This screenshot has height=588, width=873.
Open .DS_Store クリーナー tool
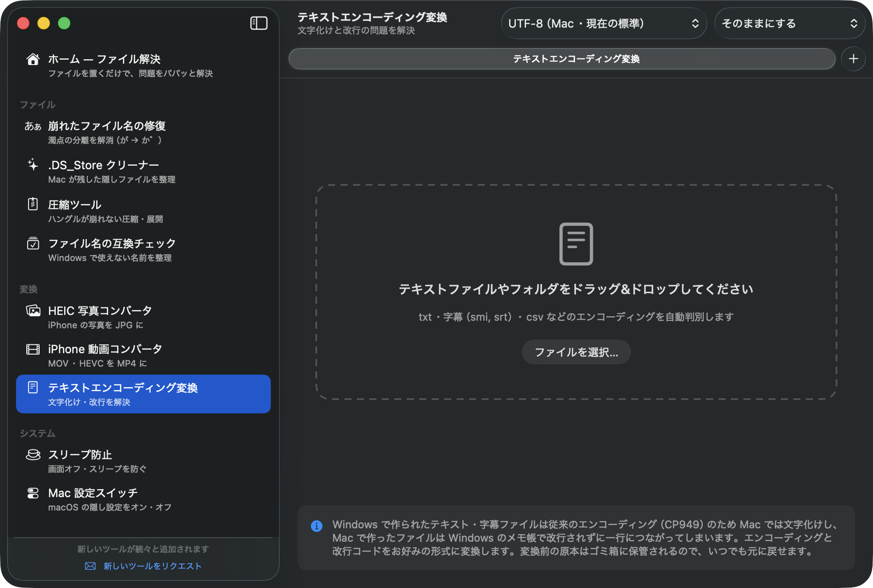click(143, 171)
